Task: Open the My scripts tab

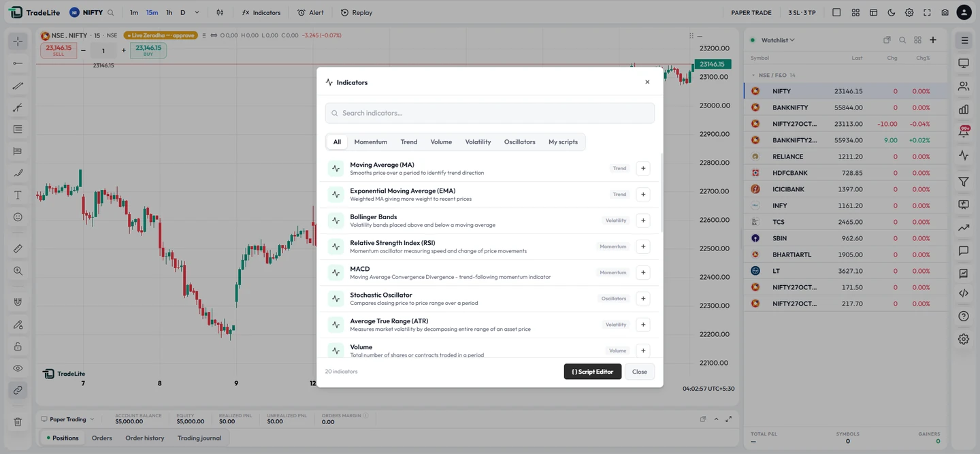Action: point(563,142)
